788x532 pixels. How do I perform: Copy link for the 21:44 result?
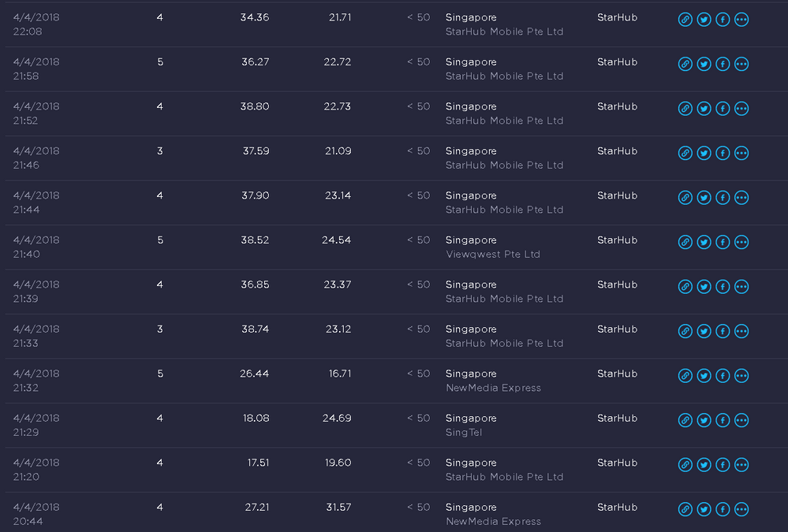[685, 198]
